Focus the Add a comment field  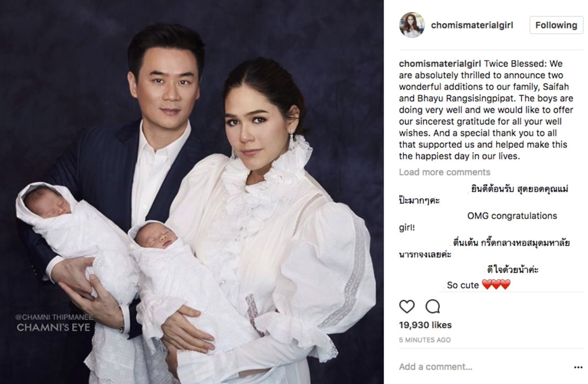(482, 367)
